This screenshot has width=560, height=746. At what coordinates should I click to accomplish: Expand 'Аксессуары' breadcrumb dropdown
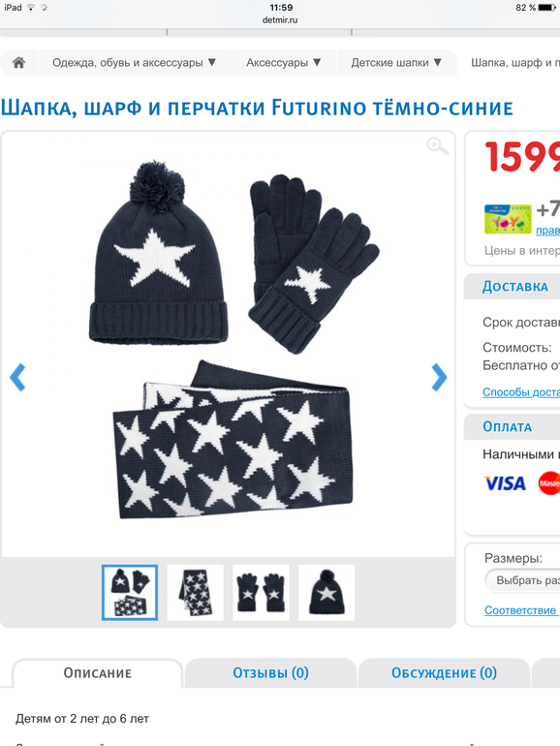coord(284,63)
